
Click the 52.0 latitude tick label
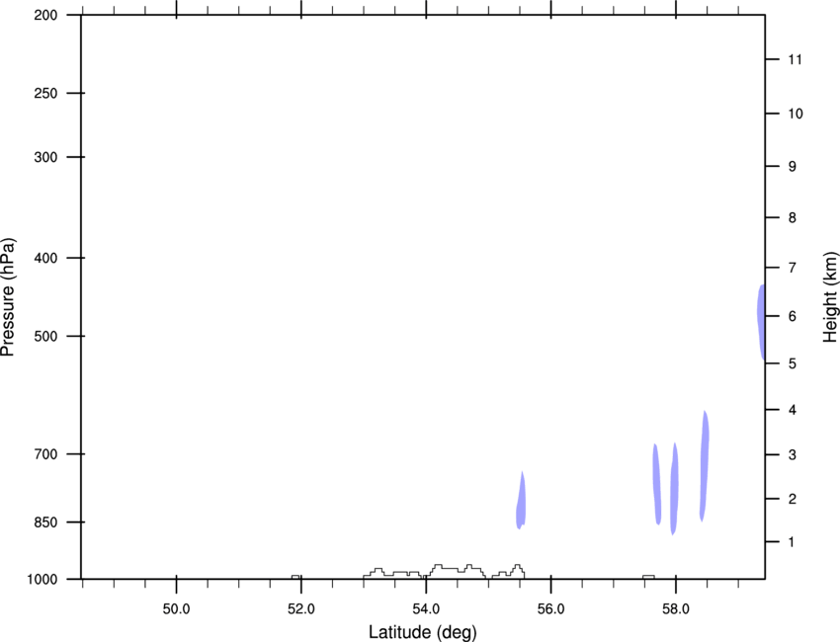(301, 609)
